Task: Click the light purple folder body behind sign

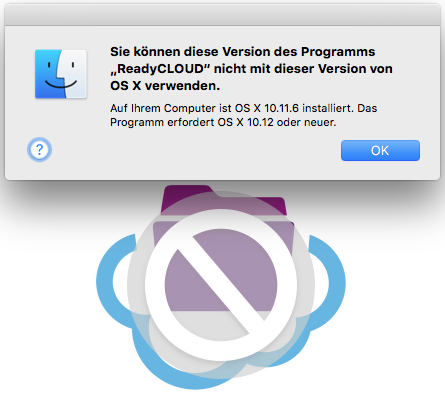Action: pyautogui.click(x=221, y=267)
